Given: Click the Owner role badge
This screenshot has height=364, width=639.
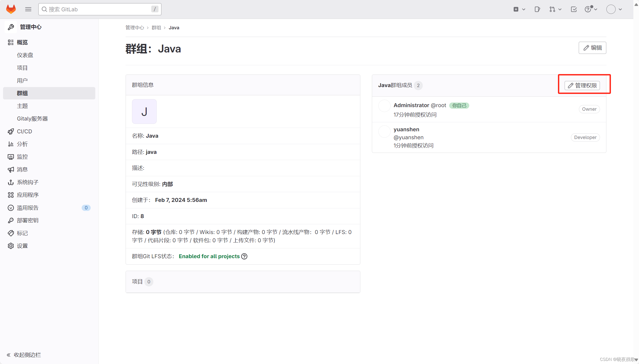Looking at the screenshot, I should point(589,109).
